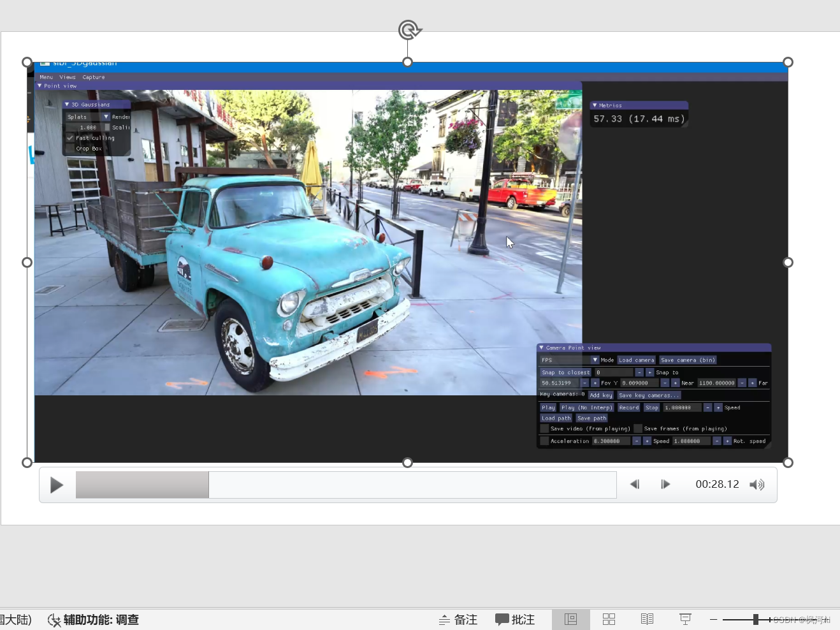840x630 pixels.
Task: Click the video Play button
Action: [56, 485]
